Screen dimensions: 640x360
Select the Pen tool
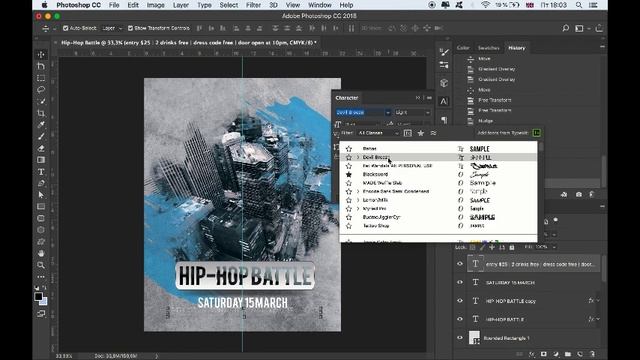tap(41, 183)
